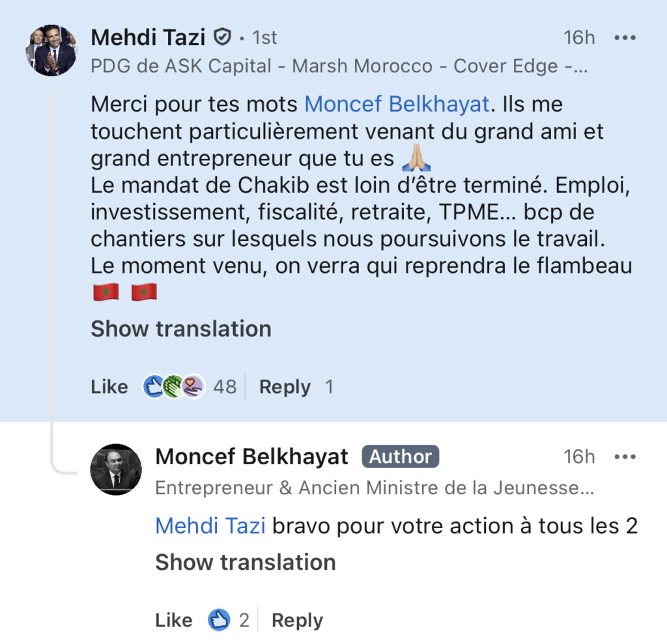
Task: Reply to Mehdi Tazi's comment
Action: 285,387
